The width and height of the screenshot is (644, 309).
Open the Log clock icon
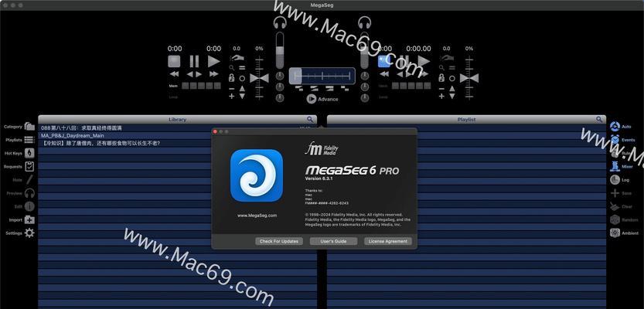click(x=615, y=180)
